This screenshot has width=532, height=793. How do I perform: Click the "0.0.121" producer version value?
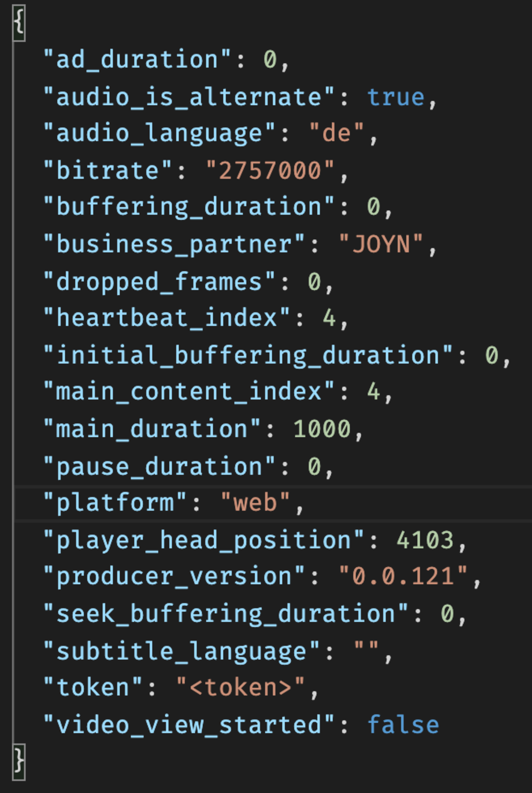coord(403,577)
